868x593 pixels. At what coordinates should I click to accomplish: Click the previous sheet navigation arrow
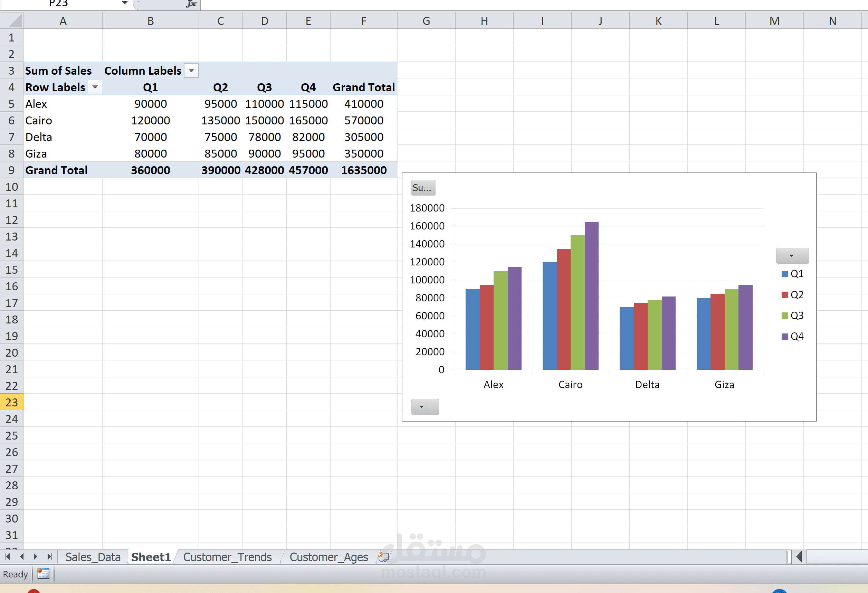pyautogui.click(x=21, y=557)
